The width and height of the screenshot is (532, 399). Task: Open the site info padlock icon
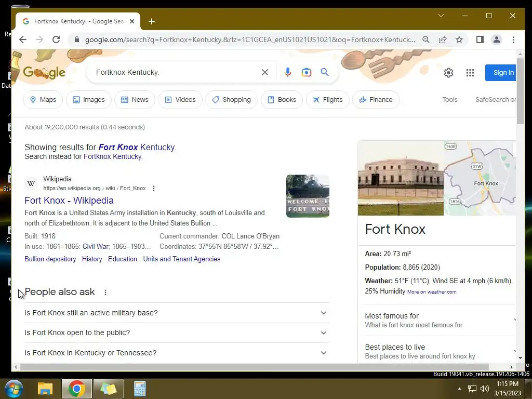[x=77, y=39]
